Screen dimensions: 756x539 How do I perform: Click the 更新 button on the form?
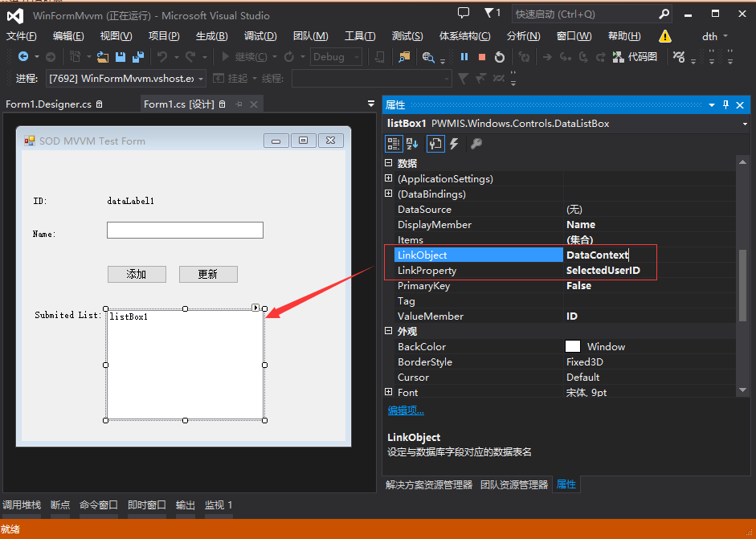(x=208, y=275)
